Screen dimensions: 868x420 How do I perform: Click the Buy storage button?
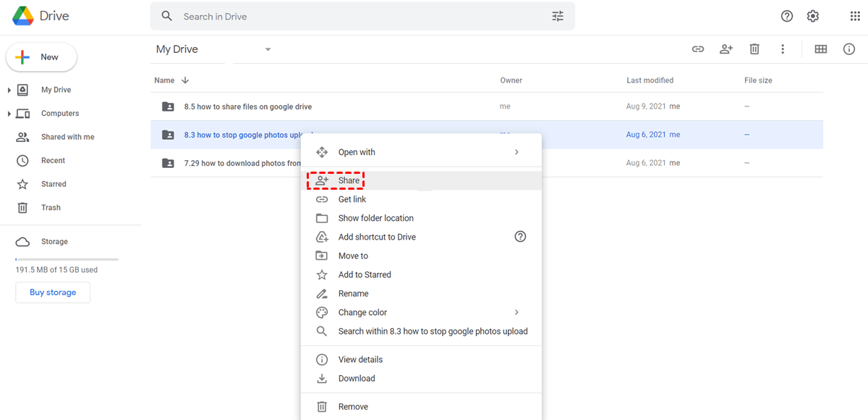click(x=53, y=293)
